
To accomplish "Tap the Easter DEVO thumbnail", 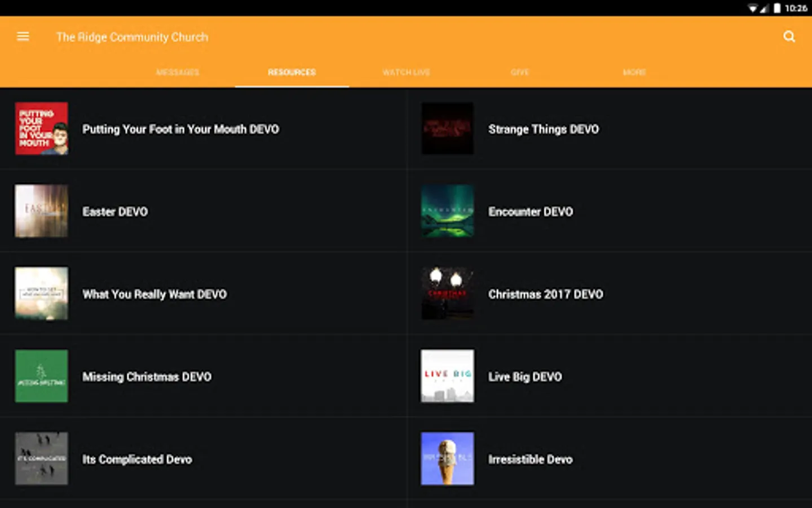I will [42, 211].
